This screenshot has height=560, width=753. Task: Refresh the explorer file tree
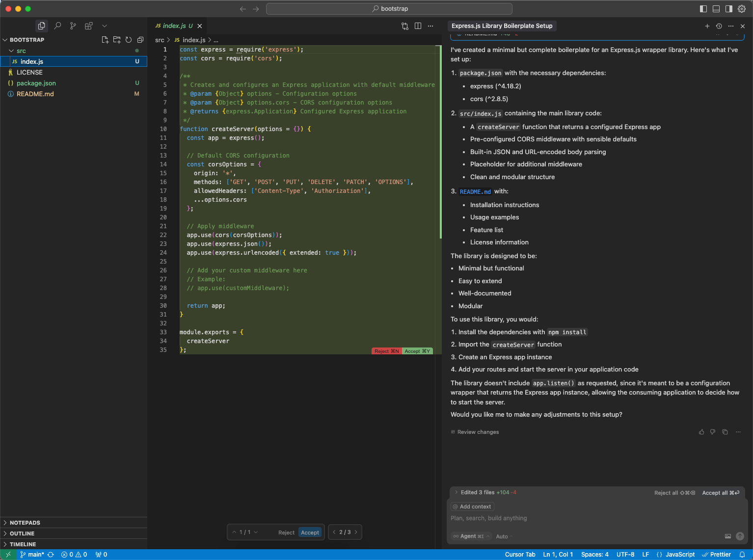pos(129,40)
